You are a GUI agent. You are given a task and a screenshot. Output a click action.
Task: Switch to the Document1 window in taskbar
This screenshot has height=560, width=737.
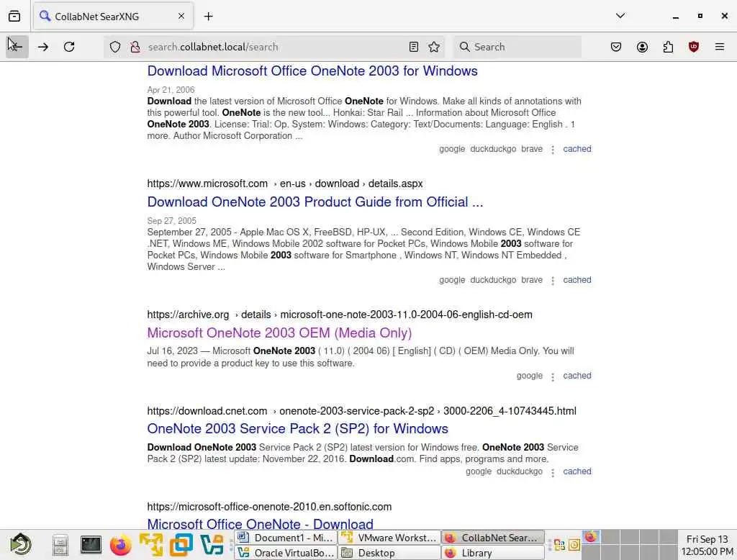(x=286, y=538)
